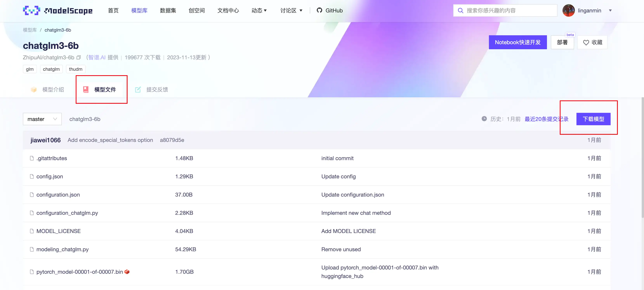Expand the 讨论区 menu
The image size is (644, 290).
tap(292, 10)
